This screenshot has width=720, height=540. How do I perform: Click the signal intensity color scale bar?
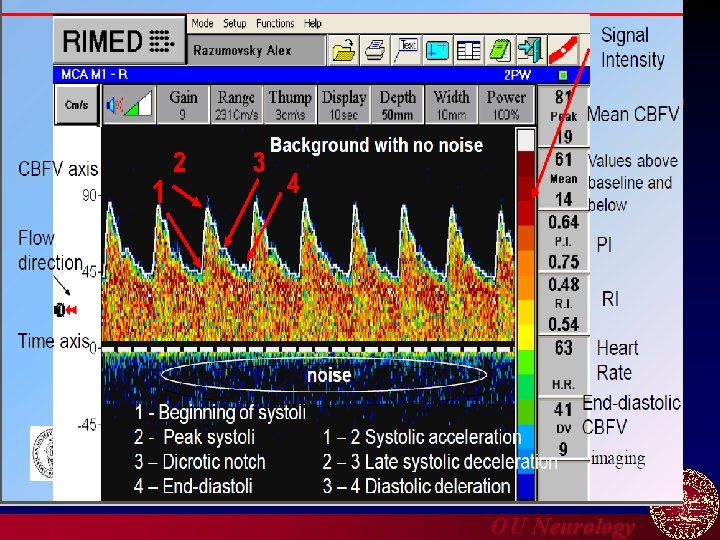click(x=526, y=315)
